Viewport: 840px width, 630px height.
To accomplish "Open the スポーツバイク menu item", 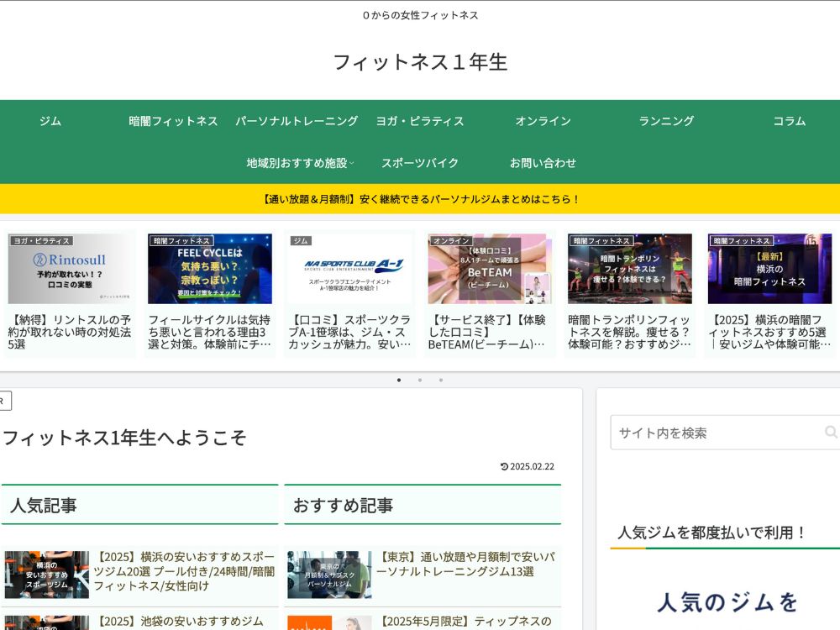I will coord(420,163).
